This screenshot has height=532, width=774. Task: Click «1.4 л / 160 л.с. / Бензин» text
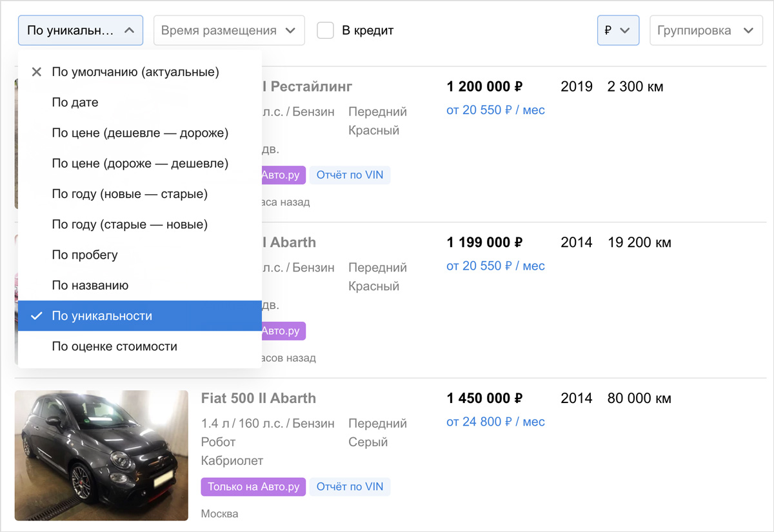tap(268, 424)
